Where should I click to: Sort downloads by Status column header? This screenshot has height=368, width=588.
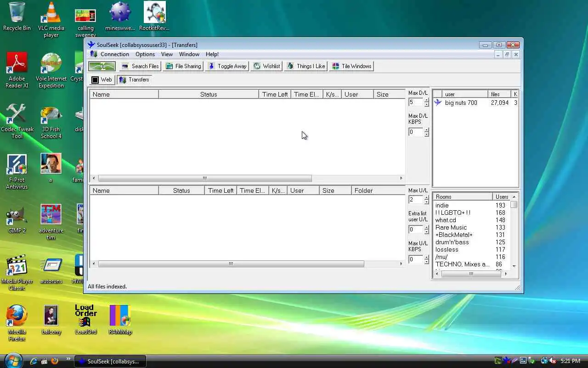click(209, 94)
